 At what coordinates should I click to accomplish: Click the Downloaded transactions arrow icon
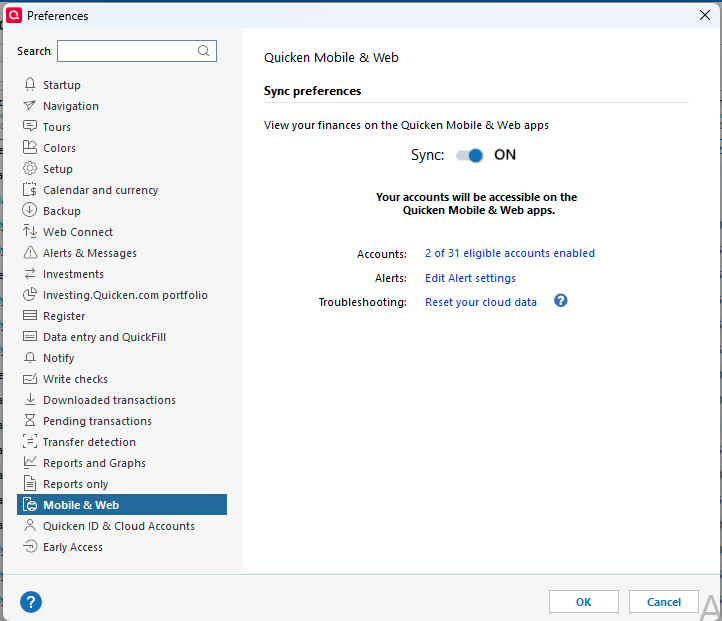click(30, 399)
